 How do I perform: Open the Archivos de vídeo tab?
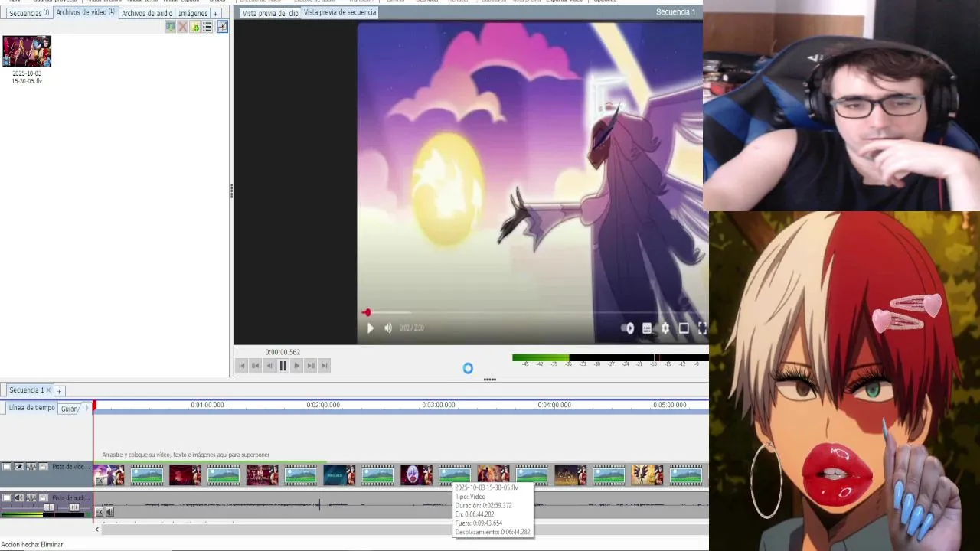click(85, 12)
